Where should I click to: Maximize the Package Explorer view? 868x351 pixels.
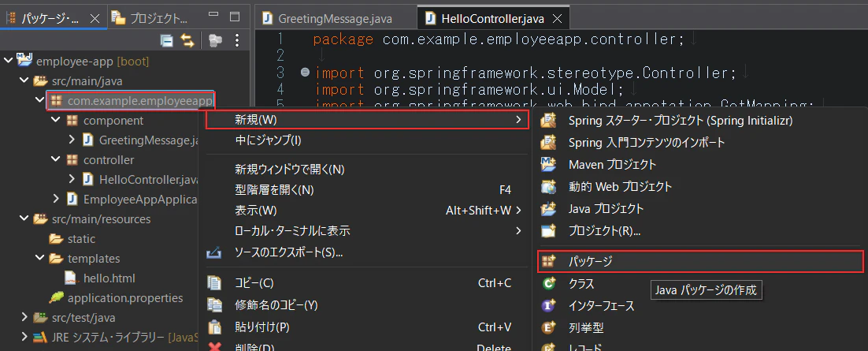pos(235,17)
